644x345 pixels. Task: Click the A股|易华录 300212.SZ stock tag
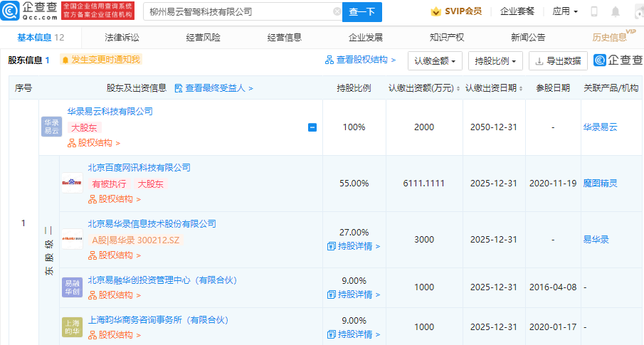pyautogui.click(x=135, y=240)
